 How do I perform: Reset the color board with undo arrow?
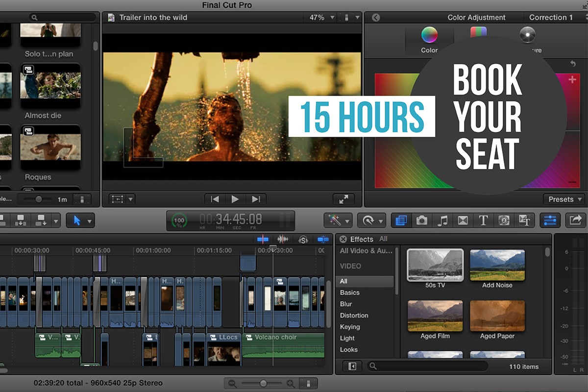coord(572,64)
